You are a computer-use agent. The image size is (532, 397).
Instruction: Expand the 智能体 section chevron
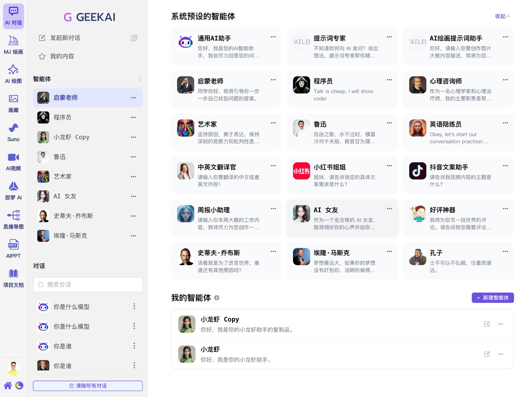tap(140, 79)
